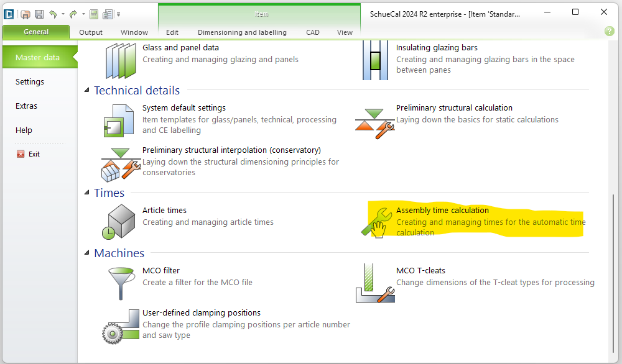
Task: Switch to the Output ribbon tab
Action: point(91,32)
